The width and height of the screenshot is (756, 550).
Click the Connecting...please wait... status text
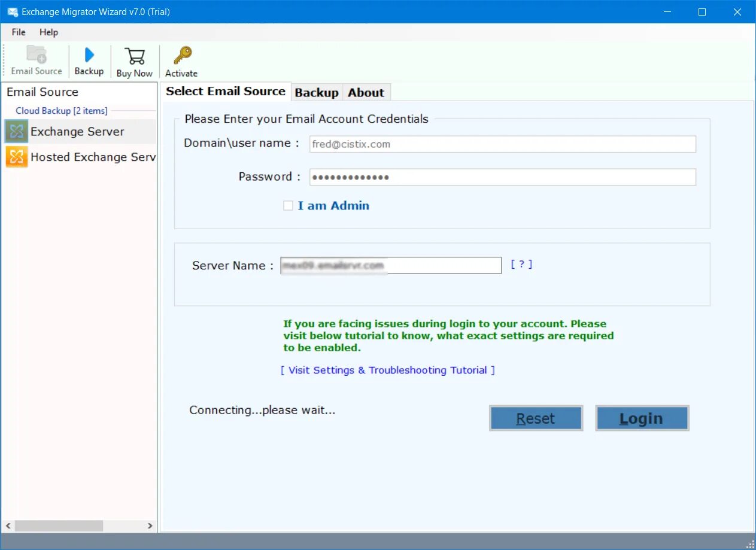click(262, 410)
